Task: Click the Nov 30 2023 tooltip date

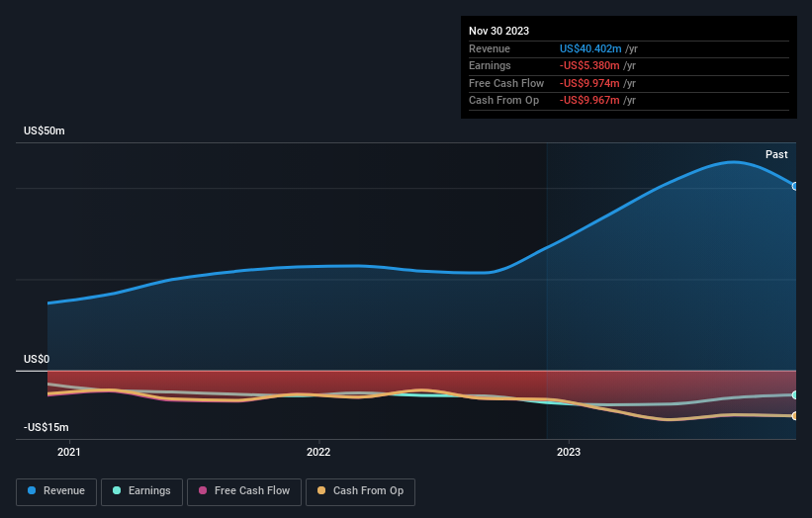Action: (x=498, y=31)
